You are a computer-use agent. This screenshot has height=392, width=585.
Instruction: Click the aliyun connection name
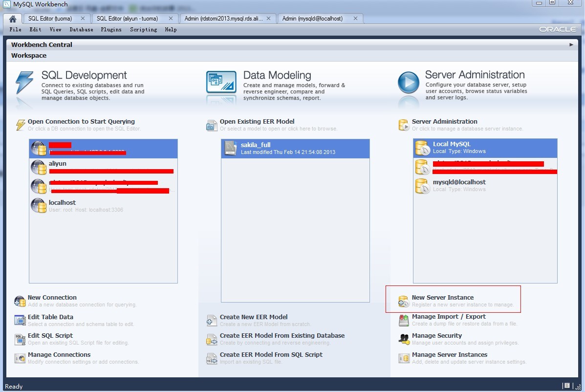[x=58, y=164]
